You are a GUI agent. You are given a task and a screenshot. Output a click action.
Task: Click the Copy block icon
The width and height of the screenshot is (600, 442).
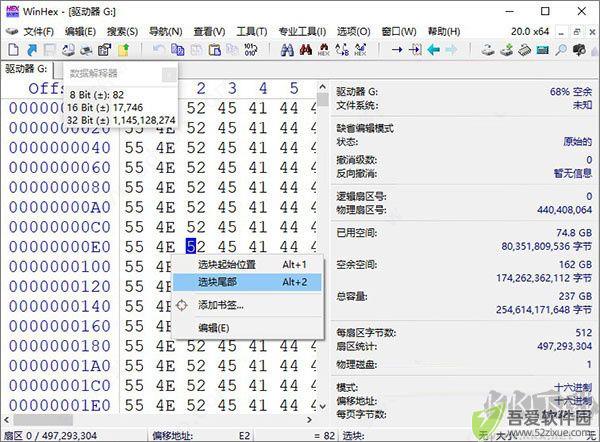[x=178, y=50]
